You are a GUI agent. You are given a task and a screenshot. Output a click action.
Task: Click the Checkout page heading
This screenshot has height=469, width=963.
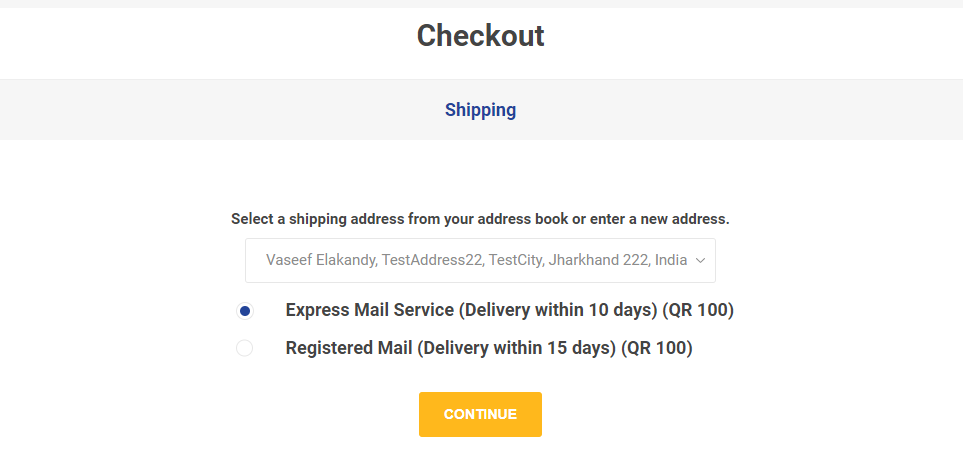tap(480, 36)
